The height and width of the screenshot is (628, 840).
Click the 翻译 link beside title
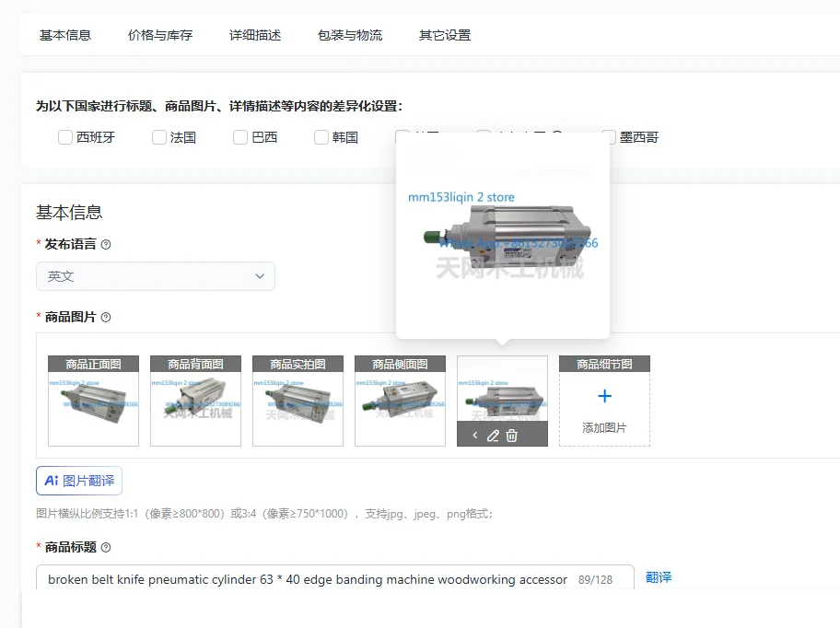[659, 577]
